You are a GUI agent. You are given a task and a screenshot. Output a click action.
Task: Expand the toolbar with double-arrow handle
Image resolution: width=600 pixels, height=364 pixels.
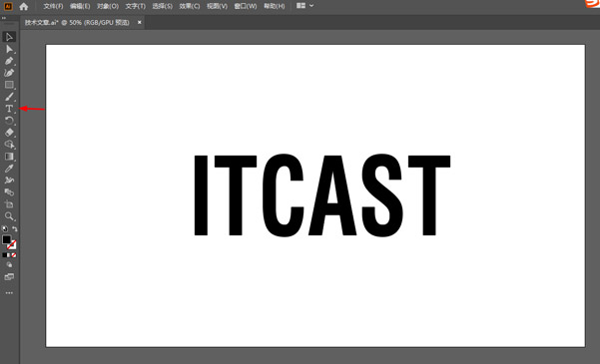[4, 18]
